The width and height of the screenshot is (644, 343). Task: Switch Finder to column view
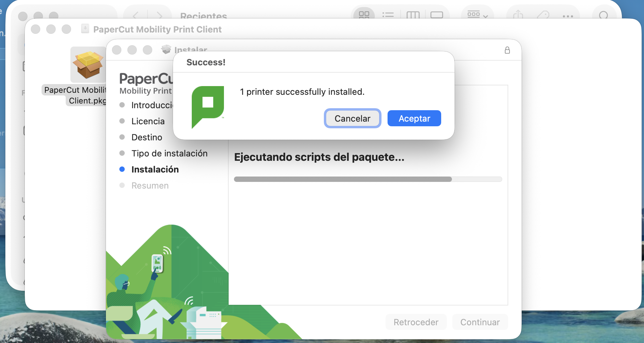tap(413, 15)
